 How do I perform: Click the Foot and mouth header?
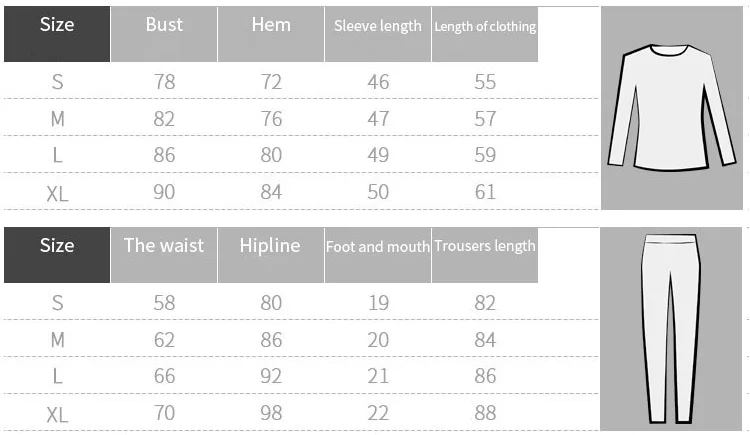point(378,255)
